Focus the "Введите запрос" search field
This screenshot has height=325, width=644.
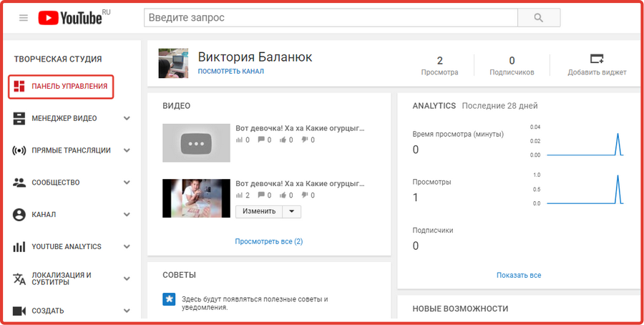click(331, 18)
